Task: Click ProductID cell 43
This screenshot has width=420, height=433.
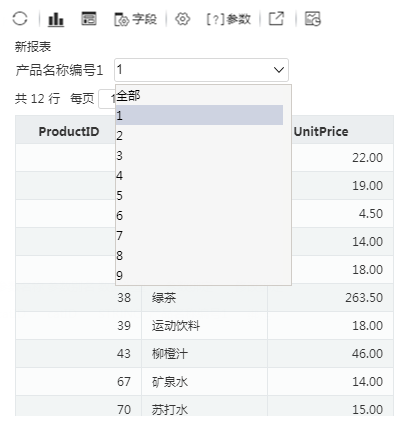Action: click(x=78, y=354)
